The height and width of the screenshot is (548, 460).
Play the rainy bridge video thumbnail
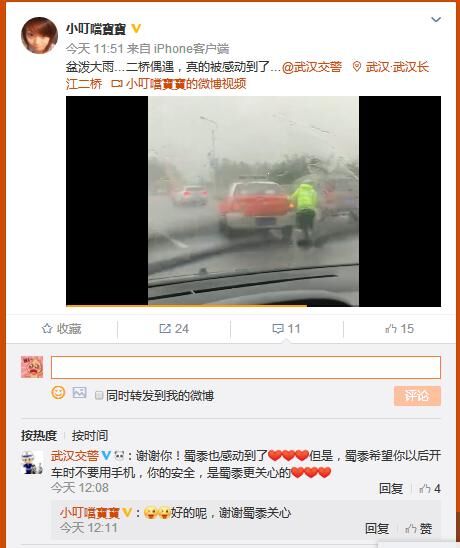[x=253, y=201]
